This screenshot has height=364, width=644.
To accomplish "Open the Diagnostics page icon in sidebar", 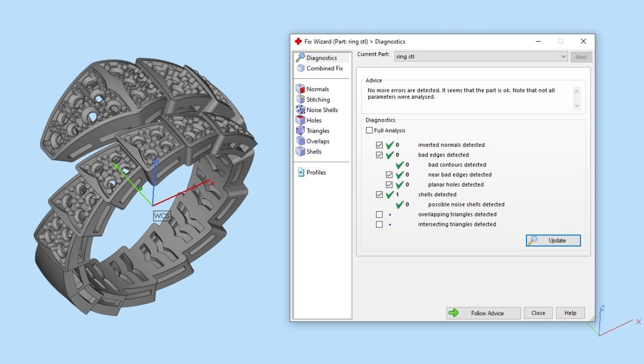I will pyautogui.click(x=301, y=58).
